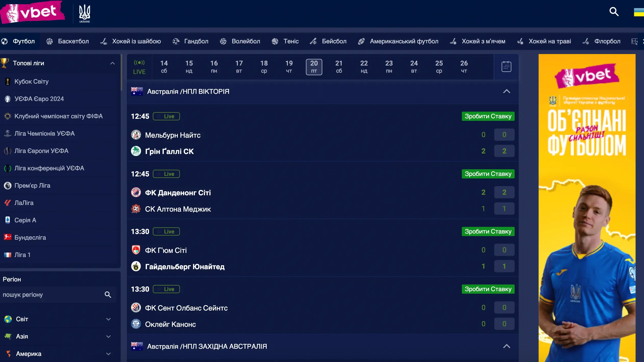Click the пошук регіону search field
Viewport: 644px width, 362px height.
(51, 295)
